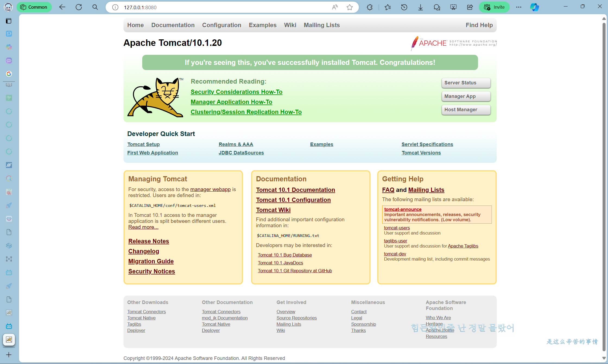Image resolution: width=608 pixels, height=364 pixels.
Task: Open Settings and more ellipsis
Action: (519, 7)
